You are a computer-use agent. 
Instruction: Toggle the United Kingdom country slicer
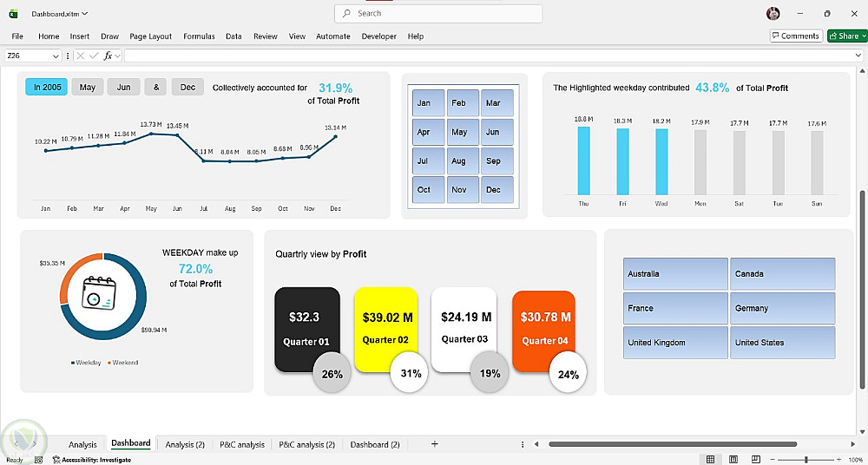pyautogui.click(x=675, y=342)
